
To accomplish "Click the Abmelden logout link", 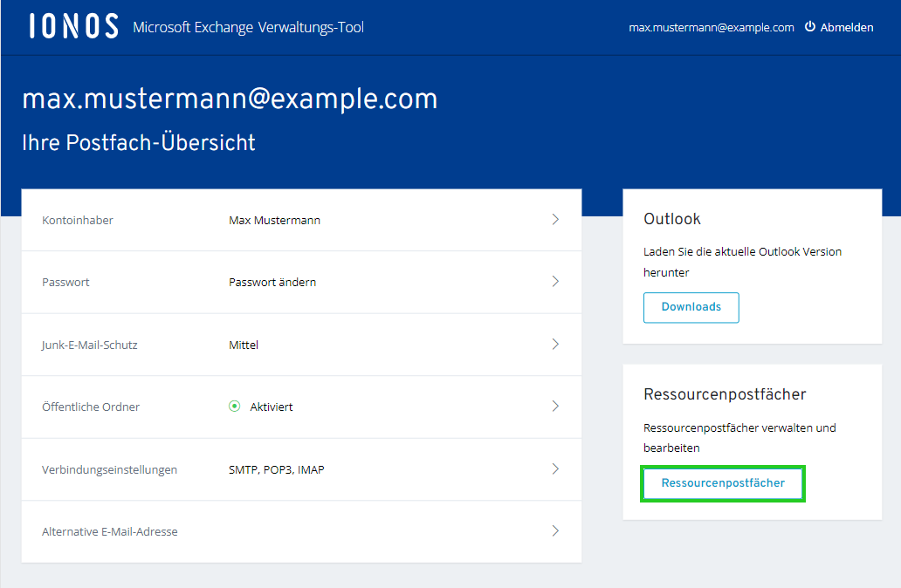I will click(846, 27).
